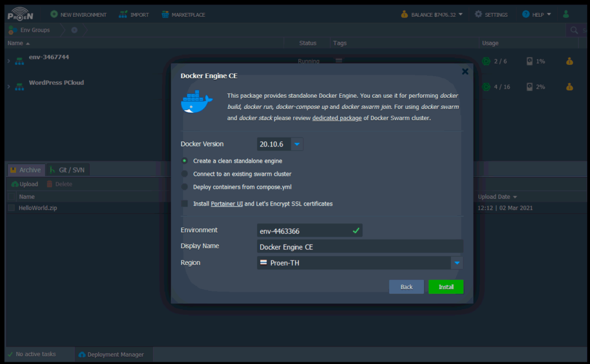Add a new env group with plus icon
Image resolution: width=590 pixels, height=364 pixels.
74,30
